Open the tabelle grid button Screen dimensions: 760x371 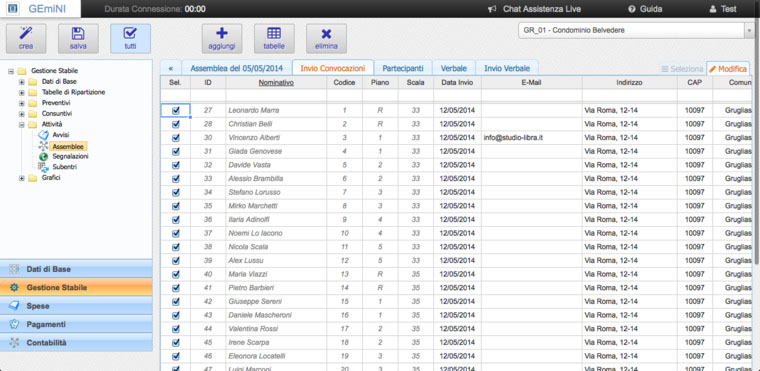[274, 39]
